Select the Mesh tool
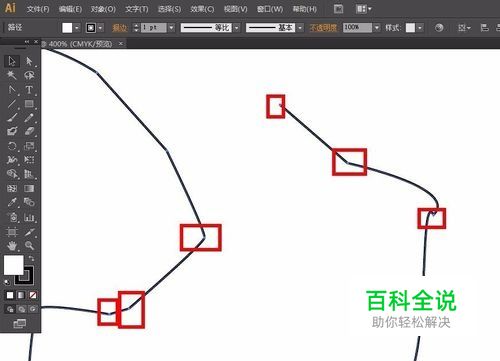 [x=12, y=188]
